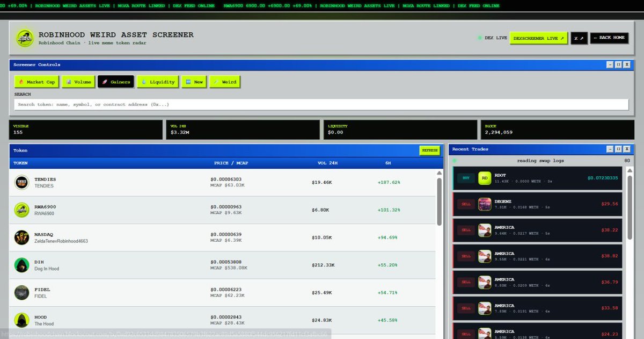Click the green DEX LIVE status dot
Viewport: 644px width, 339px height.
click(480, 38)
